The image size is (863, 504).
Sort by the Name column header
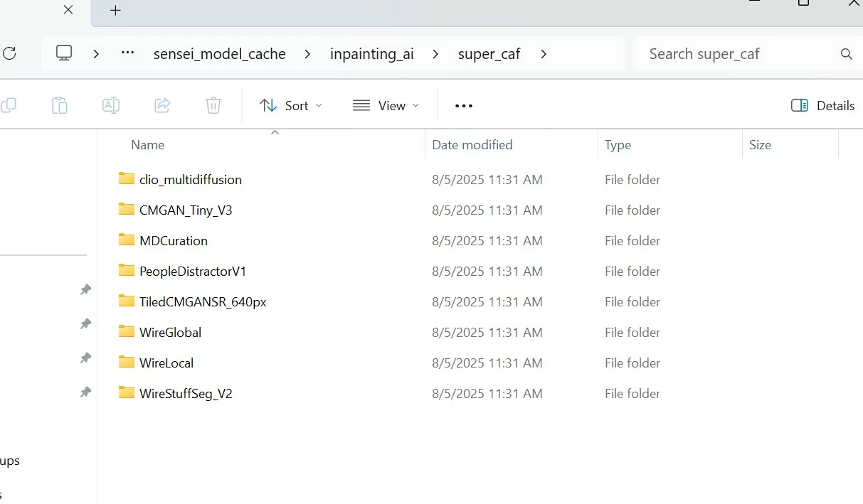(148, 145)
